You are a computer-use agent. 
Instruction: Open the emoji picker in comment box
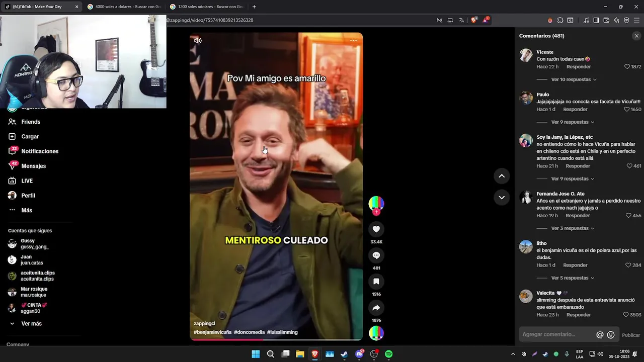coord(611,335)
